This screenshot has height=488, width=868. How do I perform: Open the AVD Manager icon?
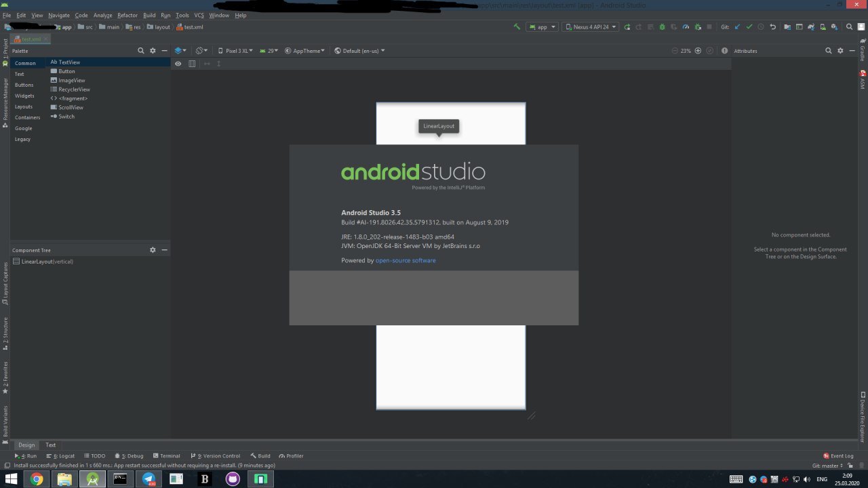pos(823,27)
